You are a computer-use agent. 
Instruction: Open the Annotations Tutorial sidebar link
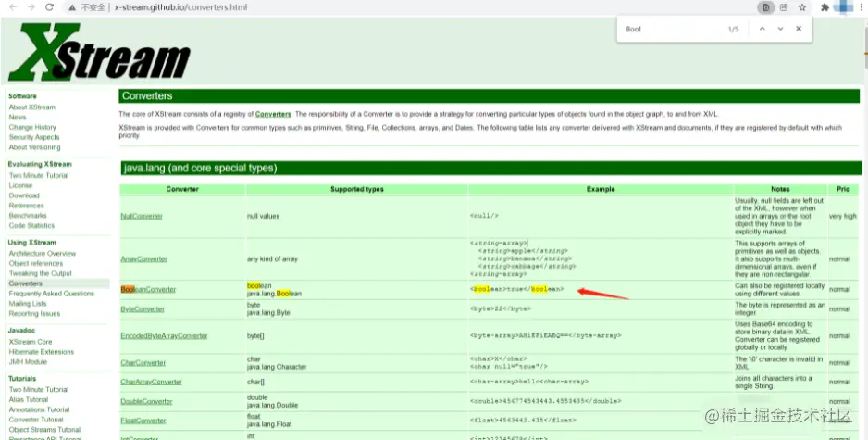[x=39, y=409]
